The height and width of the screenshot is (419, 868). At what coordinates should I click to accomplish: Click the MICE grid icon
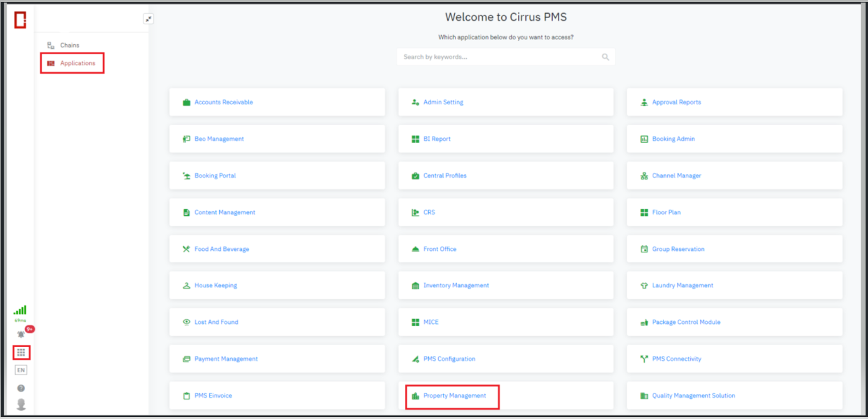[x=416, y=322]
